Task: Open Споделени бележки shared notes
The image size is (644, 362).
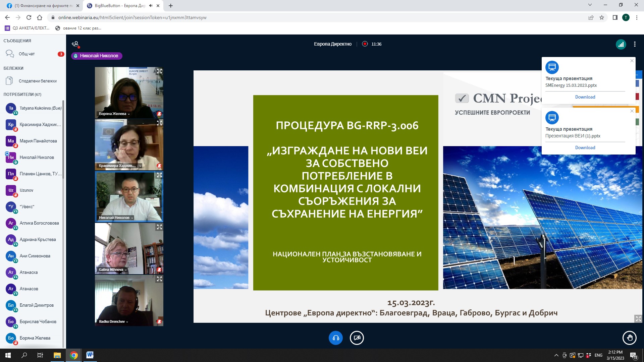Action: pyautogui.click(x=33, y=81)
